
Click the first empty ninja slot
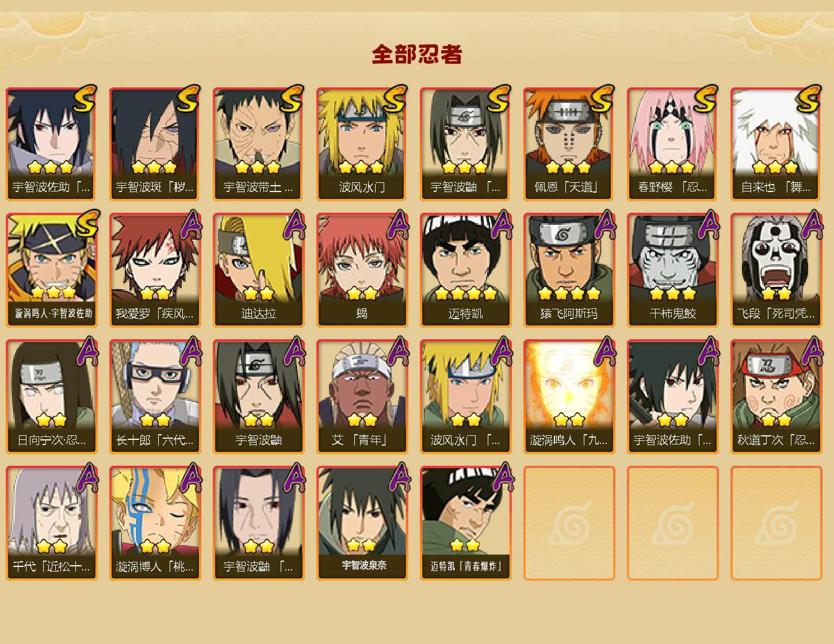[569, 523]
